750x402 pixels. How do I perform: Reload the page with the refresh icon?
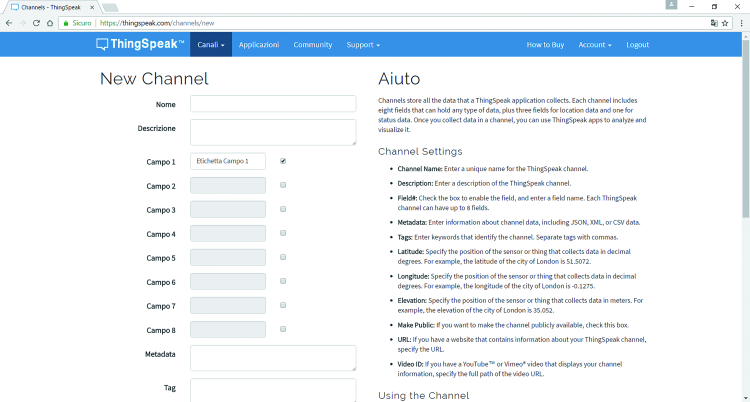[36, 23]
